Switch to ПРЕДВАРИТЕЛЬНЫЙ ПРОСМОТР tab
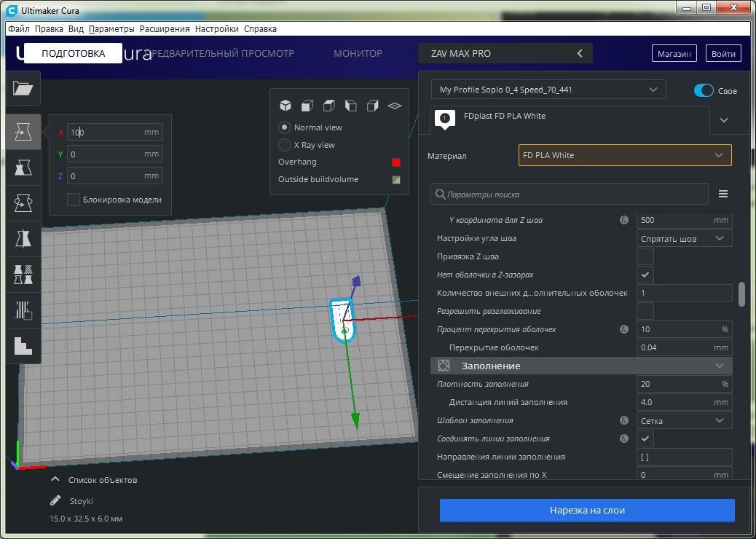The width and height of the screenshot is (756, 539). tap(222, 53)
